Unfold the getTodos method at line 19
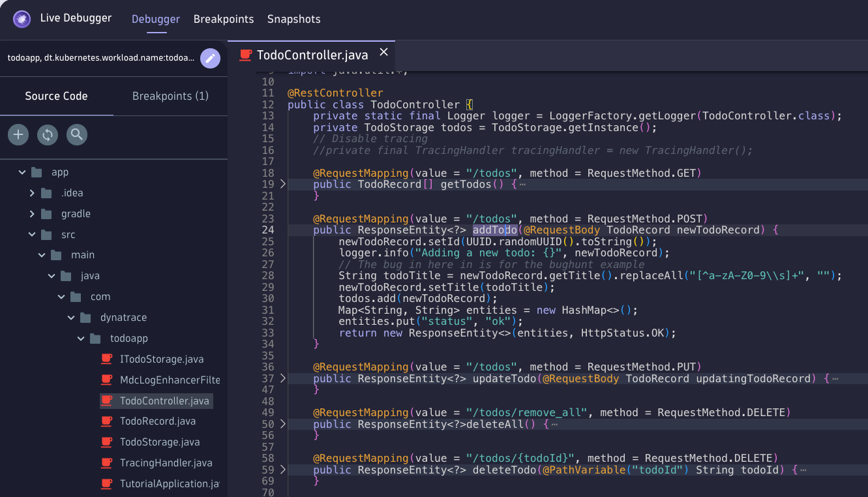This screenshot has width=868, height=497. [282, 185]
